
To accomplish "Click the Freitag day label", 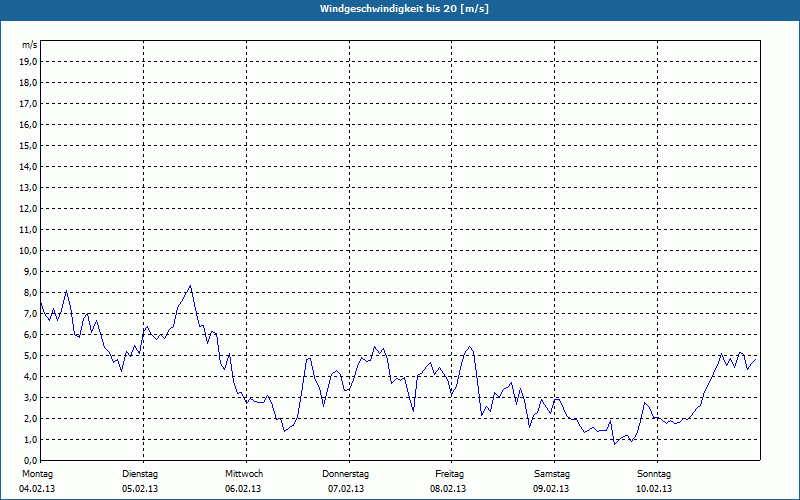I will [449, 474].
